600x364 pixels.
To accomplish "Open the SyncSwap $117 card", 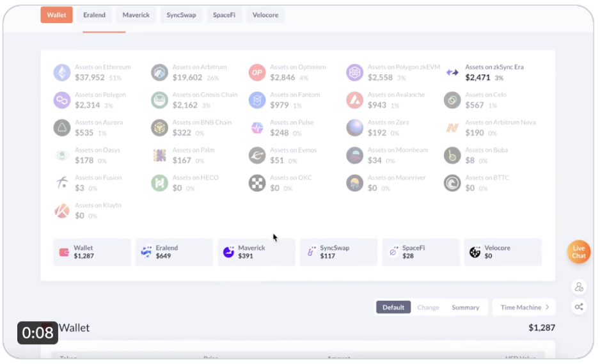I will 338,252.
